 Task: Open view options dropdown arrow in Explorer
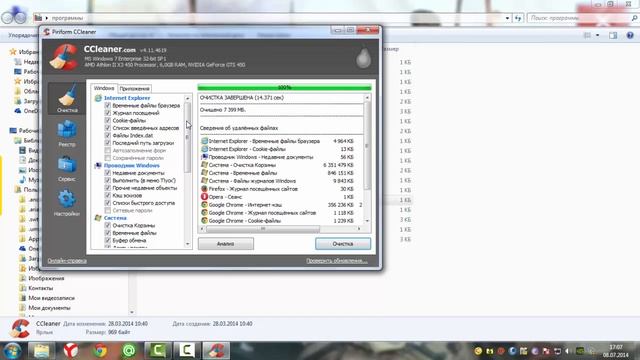(x=598, y=36)
